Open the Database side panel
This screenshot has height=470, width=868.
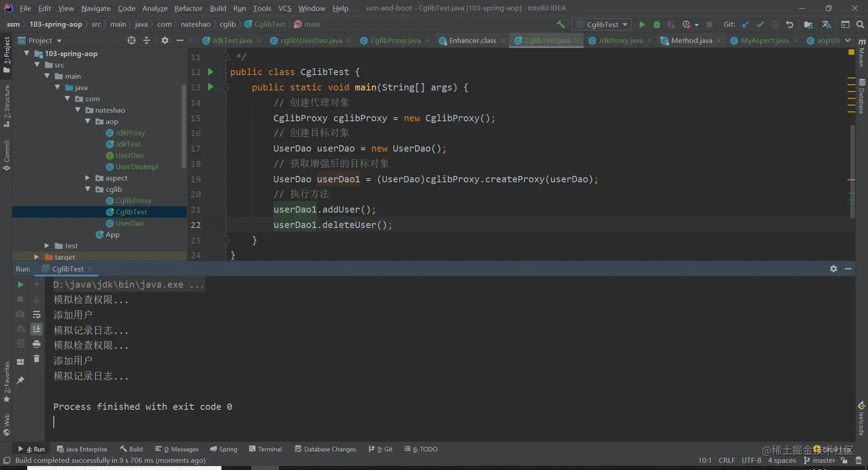(x=862, y=97)
